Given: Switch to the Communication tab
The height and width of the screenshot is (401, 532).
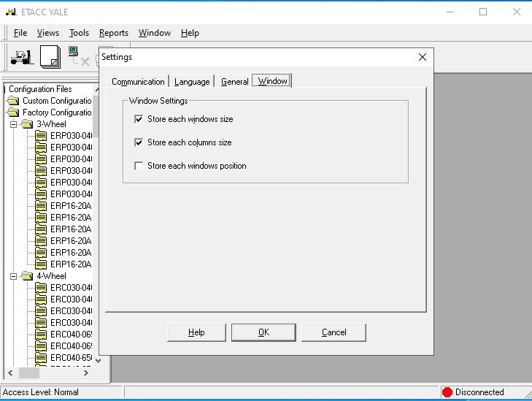Looking at the screenshot, I should [138, 82].
